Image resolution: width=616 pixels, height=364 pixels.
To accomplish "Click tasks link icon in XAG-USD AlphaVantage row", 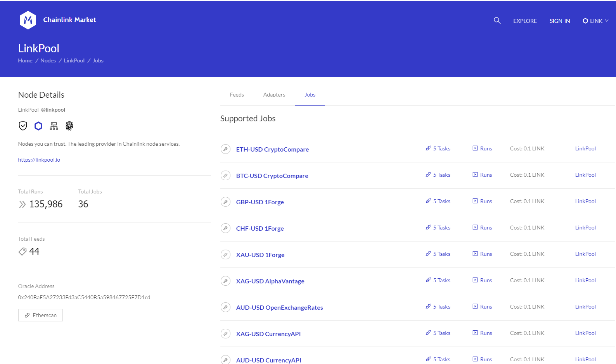I will click(428, 280).
